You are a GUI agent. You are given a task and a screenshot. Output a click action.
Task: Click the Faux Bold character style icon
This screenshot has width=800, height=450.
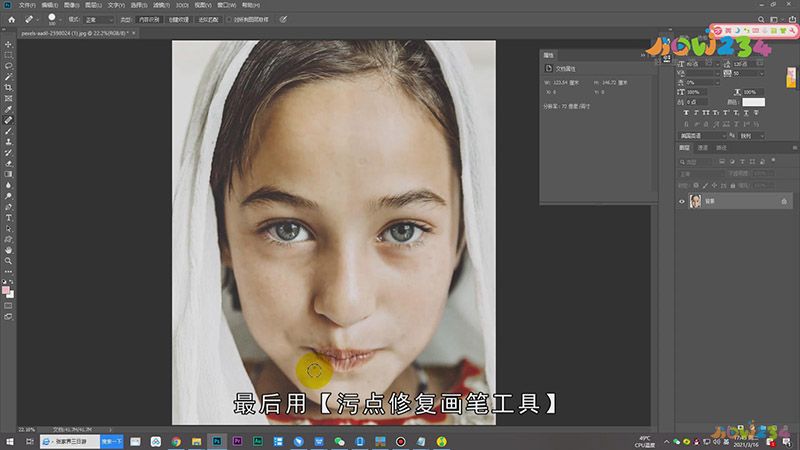point(686,113)
